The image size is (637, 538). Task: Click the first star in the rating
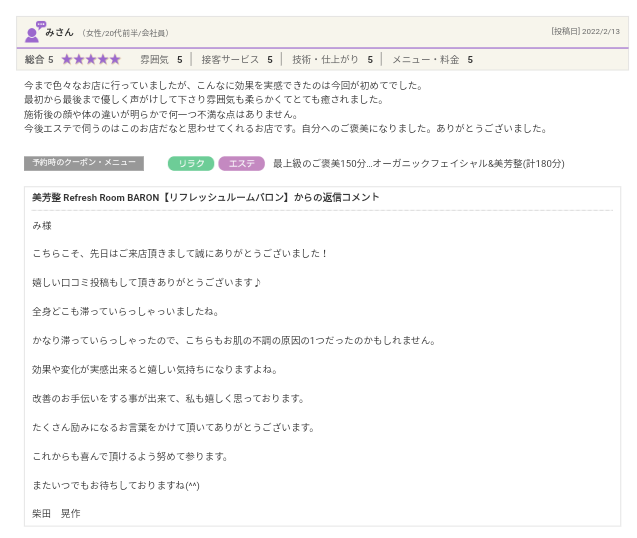67,60
